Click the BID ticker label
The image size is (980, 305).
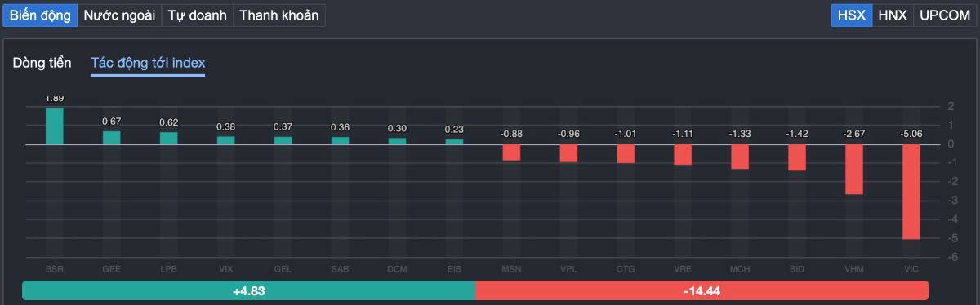797,268
